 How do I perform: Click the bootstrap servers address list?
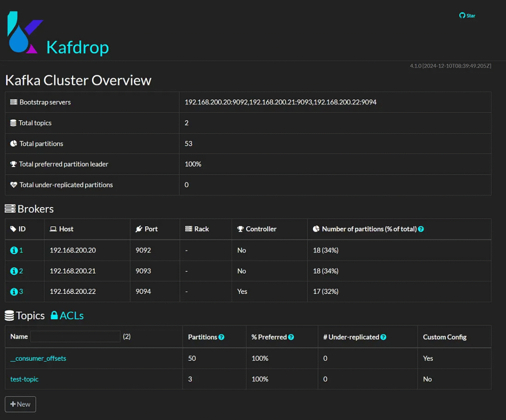[281, 102]
